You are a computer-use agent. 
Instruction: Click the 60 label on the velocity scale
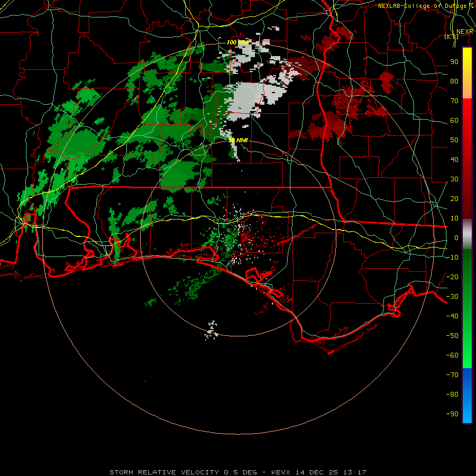(454, 121)
